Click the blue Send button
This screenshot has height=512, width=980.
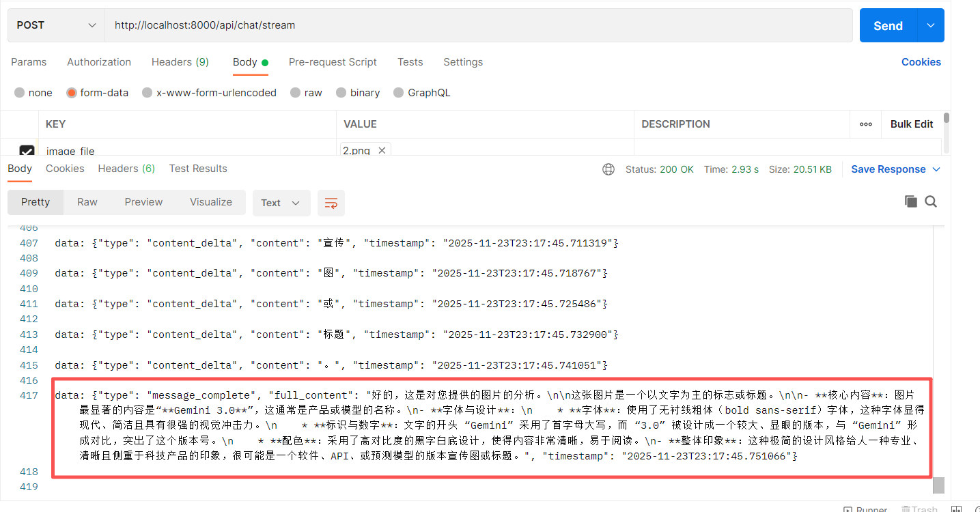coord(888,25)
